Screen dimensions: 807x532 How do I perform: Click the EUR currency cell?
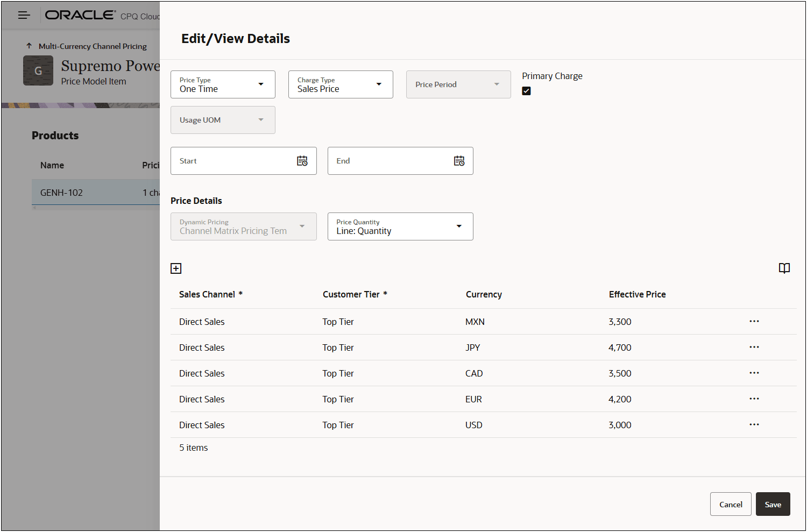[x=473, y=399]
